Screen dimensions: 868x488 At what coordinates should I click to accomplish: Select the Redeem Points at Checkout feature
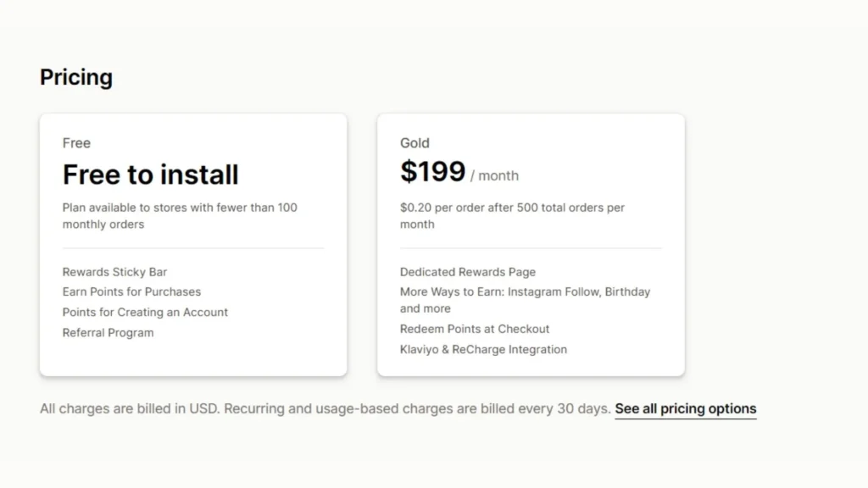[475, 329]
